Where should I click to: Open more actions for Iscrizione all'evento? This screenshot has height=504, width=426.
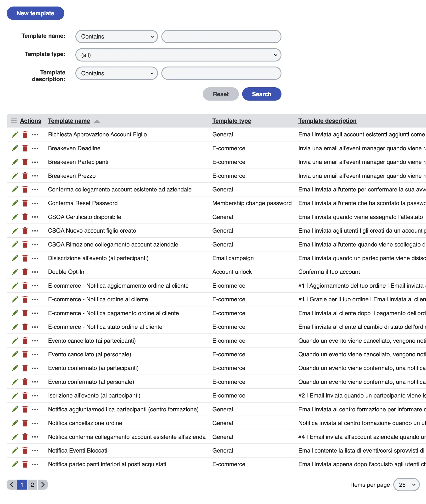(35, 396)
